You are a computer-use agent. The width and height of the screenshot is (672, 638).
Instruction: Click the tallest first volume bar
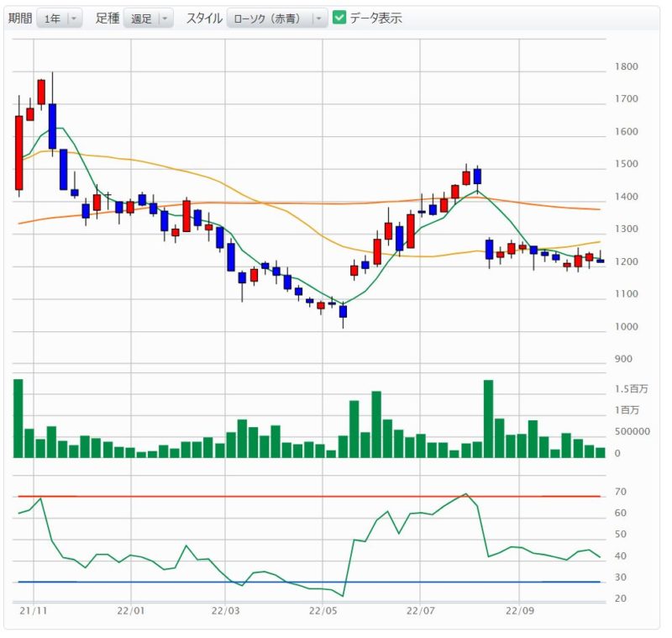click(18, 419)
